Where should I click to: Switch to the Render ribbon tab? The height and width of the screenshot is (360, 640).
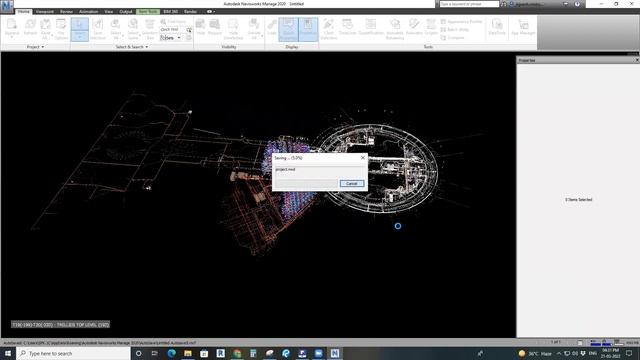click(x=190, y=11)
